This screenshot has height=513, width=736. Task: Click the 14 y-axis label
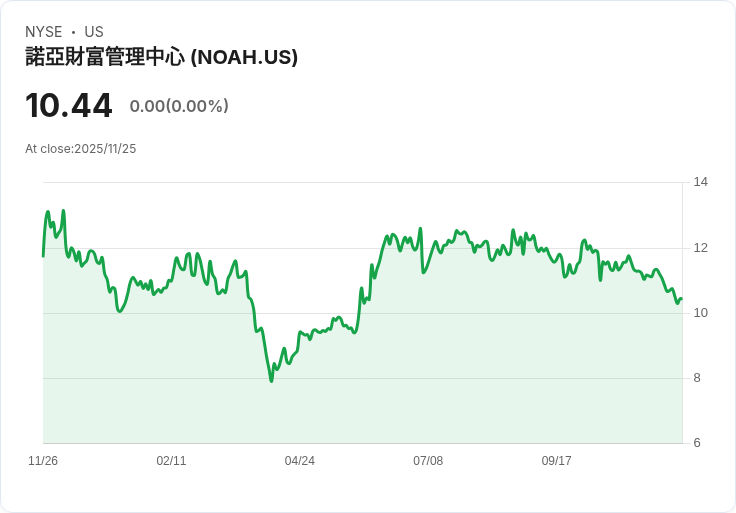pos(701,182)
